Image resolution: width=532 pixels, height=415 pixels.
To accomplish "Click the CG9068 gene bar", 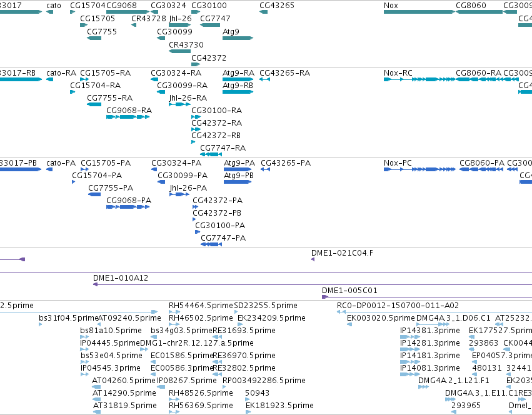I will tap(128, 12).
